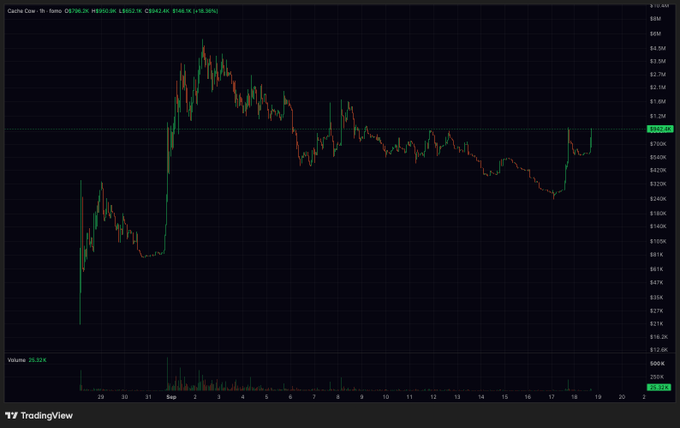Click the $2.1M price axis label
The image size is (680, 428).
(657, 87)
